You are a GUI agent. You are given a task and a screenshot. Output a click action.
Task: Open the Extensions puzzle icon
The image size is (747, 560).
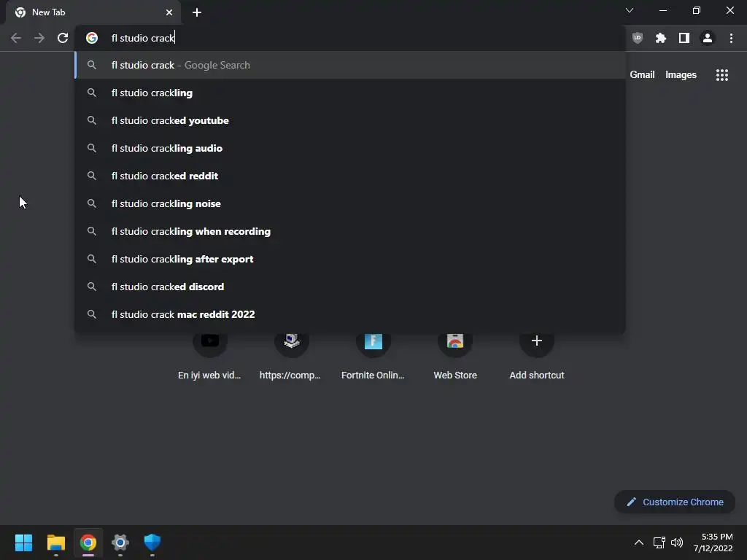pos(661,38)
